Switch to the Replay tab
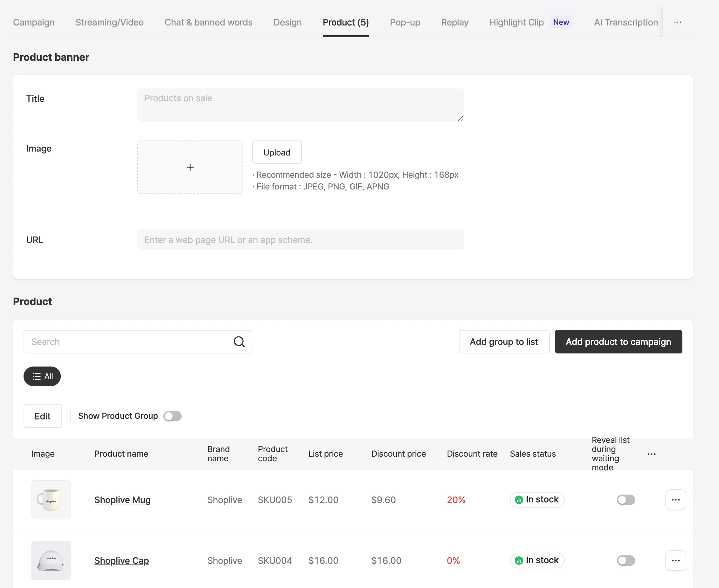This screenshot has width=719, height=588. point(455,22)
